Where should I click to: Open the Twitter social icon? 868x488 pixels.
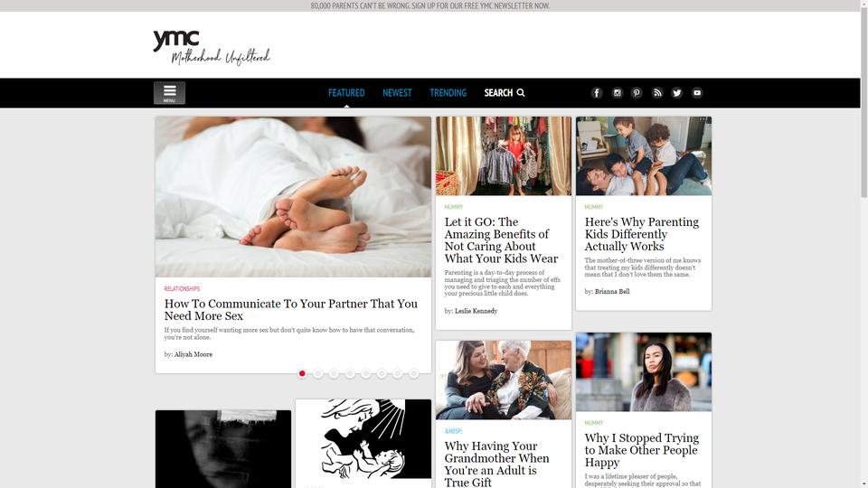pyautogui.click(x=677, y=93)
